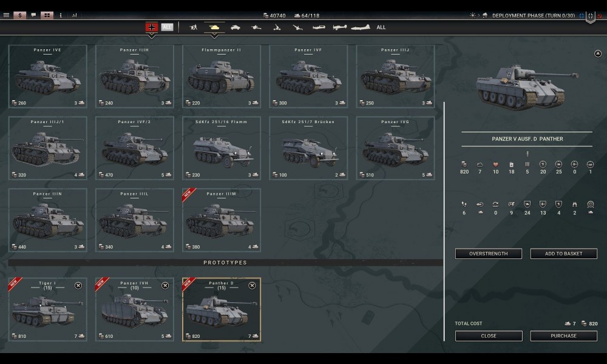Select the Panzer IIIH unit card

[135, 76]
